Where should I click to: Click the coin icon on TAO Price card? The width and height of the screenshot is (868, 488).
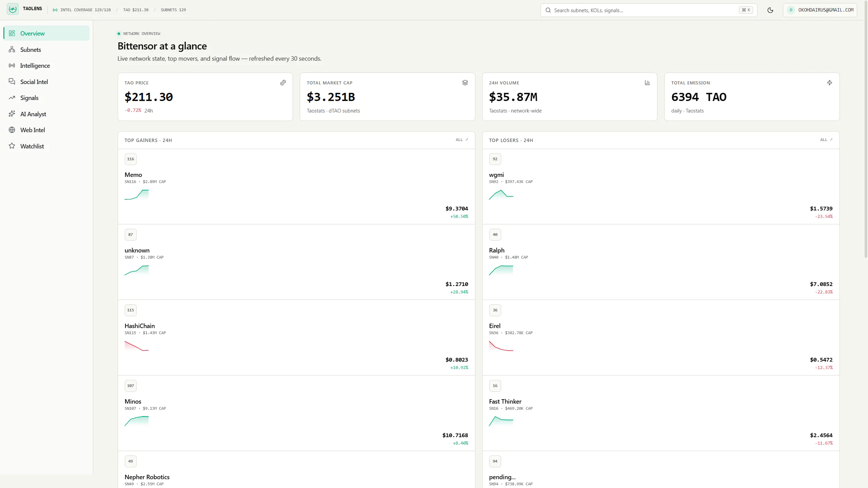tap(283, 83)
